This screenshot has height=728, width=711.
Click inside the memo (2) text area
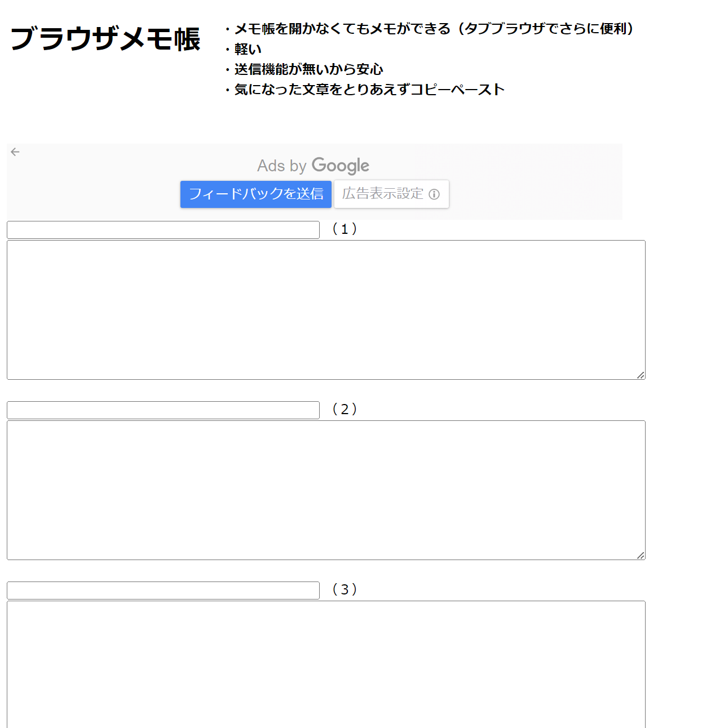point(326,490)
